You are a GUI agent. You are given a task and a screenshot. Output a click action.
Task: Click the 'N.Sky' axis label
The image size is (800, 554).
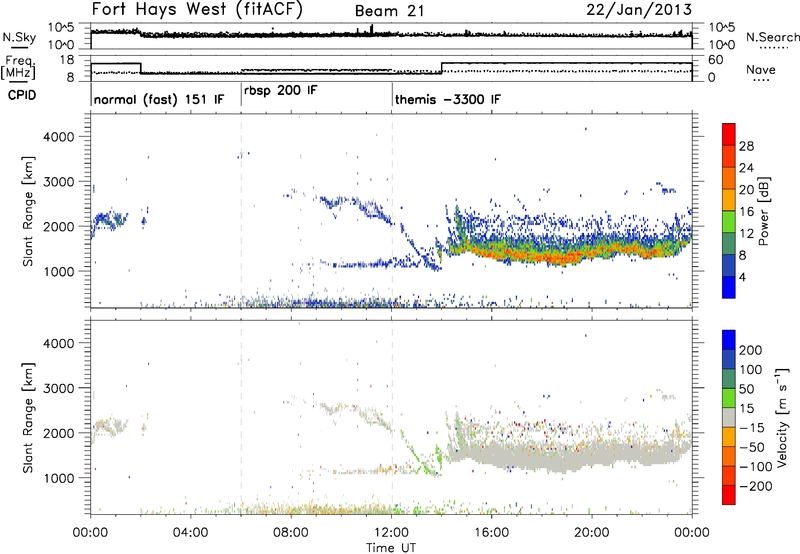(x=19, y=37)
